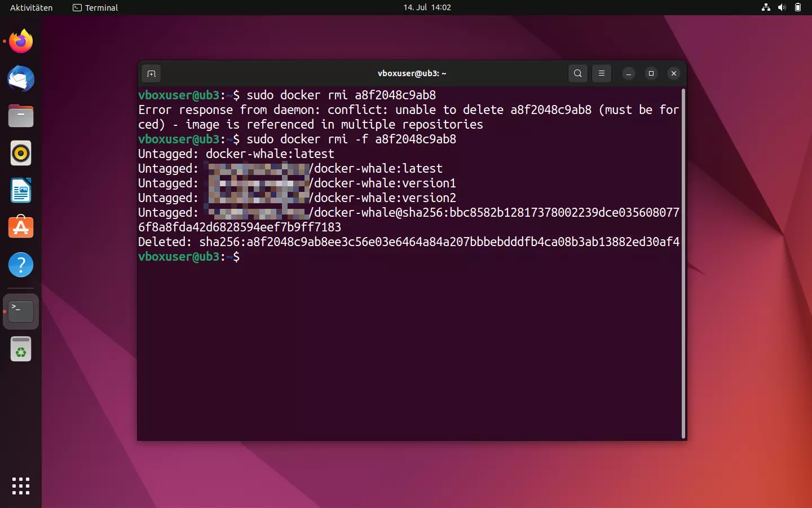Open a new terminal tab
This screenshot has height=508, width=812.
[x=151, y=73]
